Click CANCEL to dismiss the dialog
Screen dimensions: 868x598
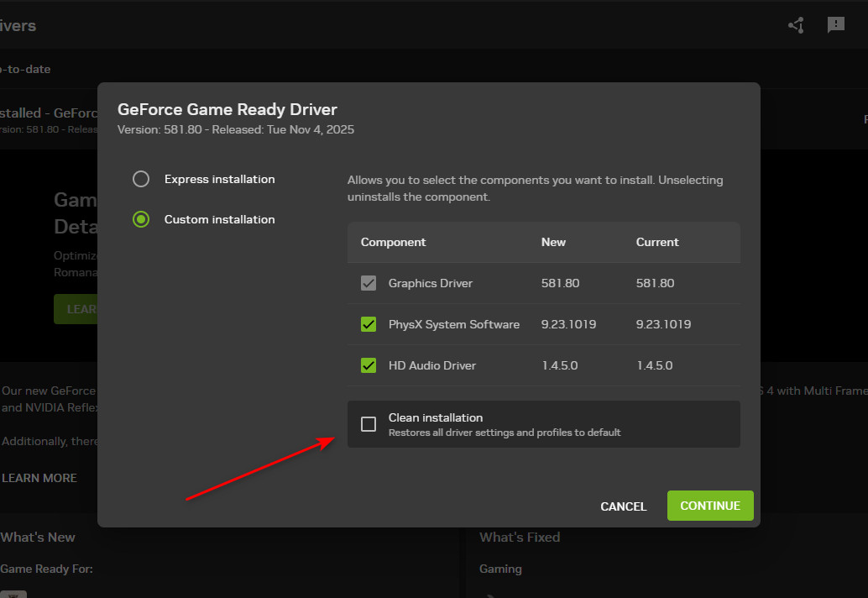[623, 506]
